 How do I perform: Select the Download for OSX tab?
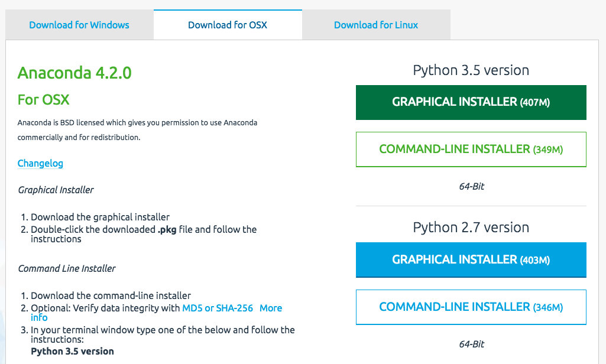click(228, 25)
